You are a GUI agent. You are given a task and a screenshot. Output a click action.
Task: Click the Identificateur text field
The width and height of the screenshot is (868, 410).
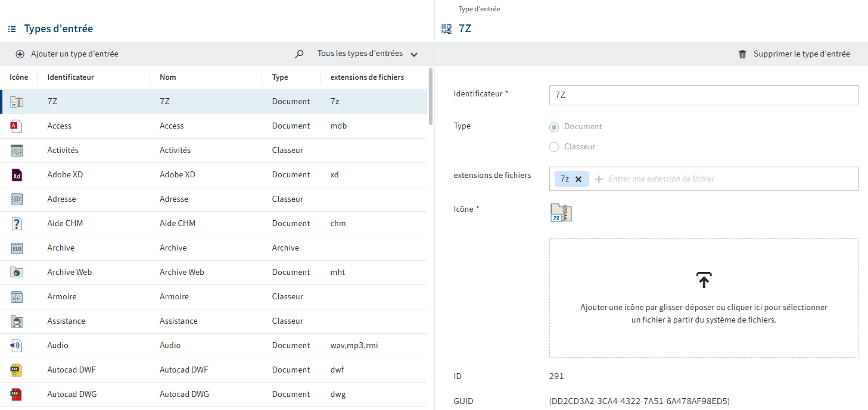pyautogui.click(x=703, y=95)
